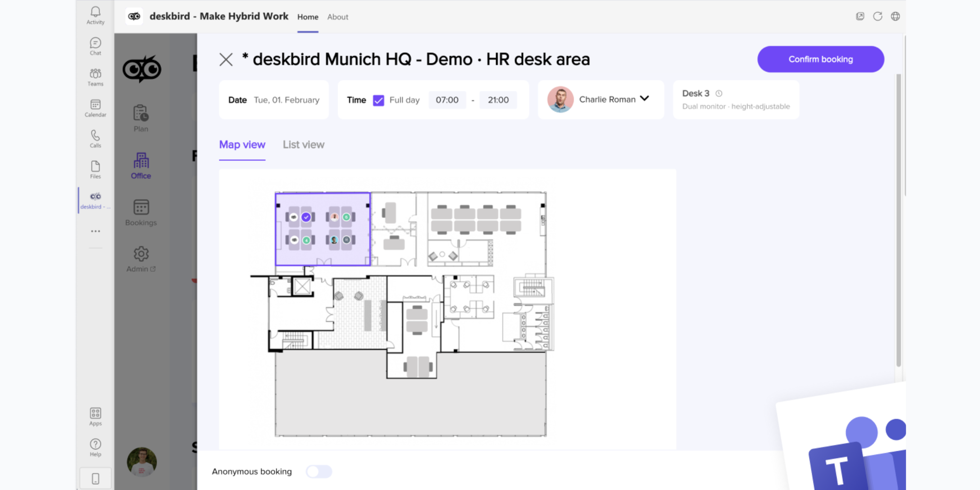Viewport: 980px width, 490px height.
Task: Click the top-left desk with owl marker
Action: 294,217
